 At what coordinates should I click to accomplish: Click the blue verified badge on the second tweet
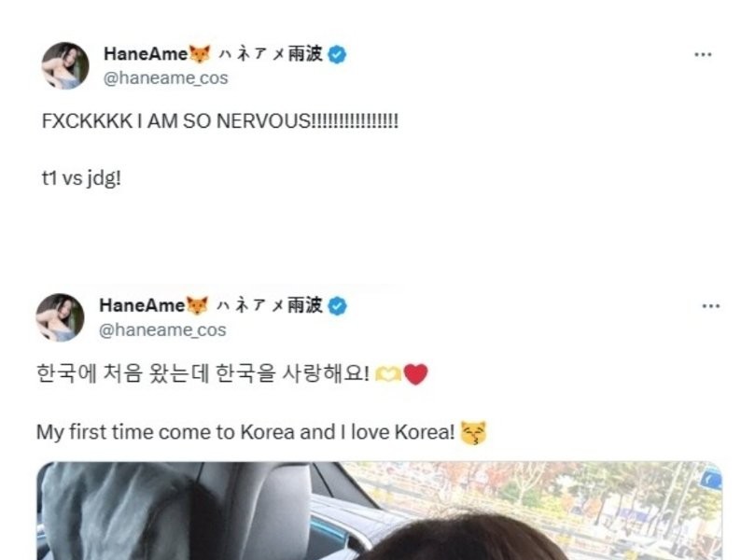point(337,306)
